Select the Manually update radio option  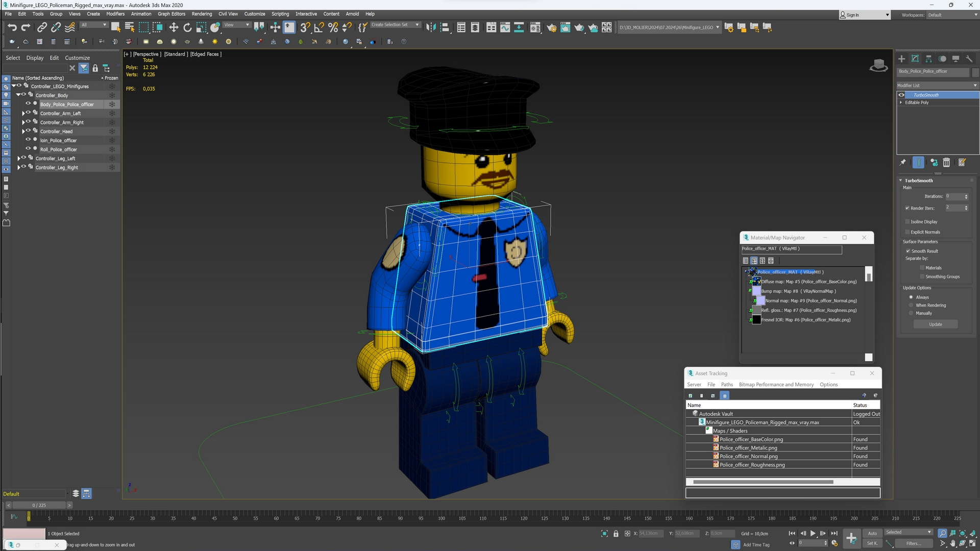[x=911, y=313]
